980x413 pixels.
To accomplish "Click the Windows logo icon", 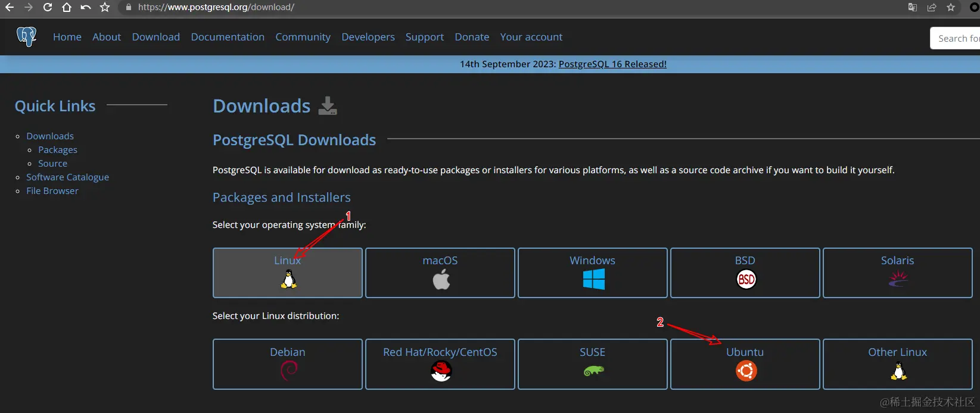I will [x=593, y=279].
